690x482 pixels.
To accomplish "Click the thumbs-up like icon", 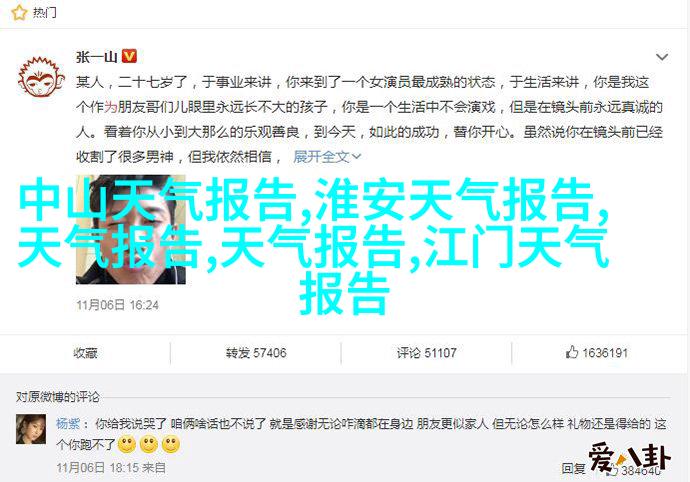I will coord(572,352).
